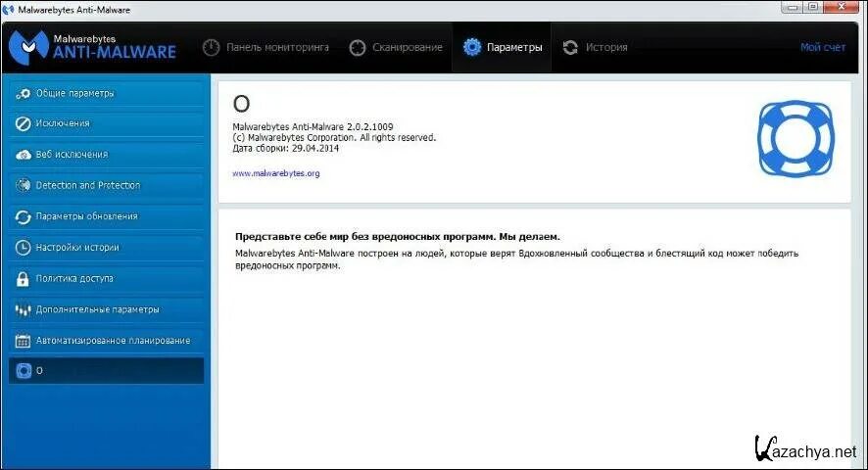Click the Malwarebytes Anti-Malware logo
This screenshot has width=868, height=470.
(92, 48)
